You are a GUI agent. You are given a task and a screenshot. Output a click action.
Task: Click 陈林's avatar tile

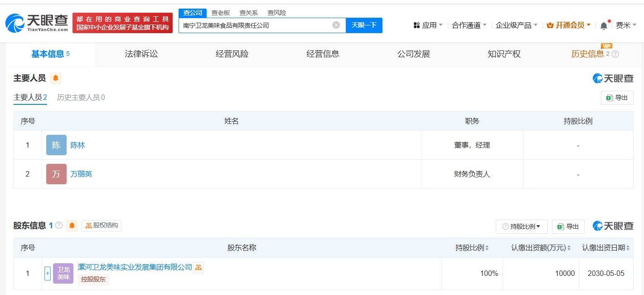[56, 145]
